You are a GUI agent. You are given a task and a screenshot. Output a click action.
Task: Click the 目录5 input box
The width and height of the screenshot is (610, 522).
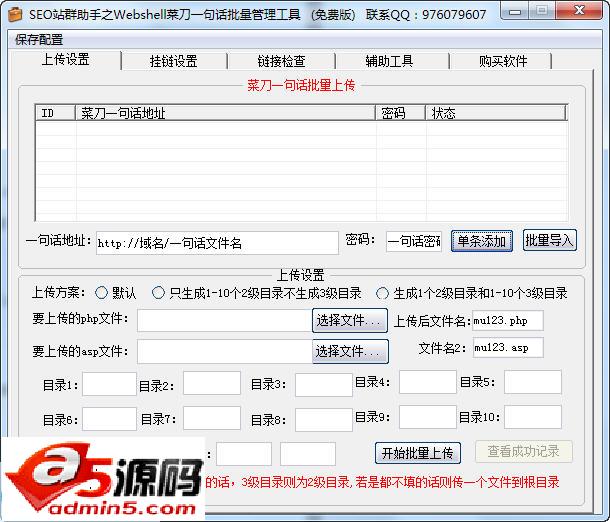pos(533,382)
